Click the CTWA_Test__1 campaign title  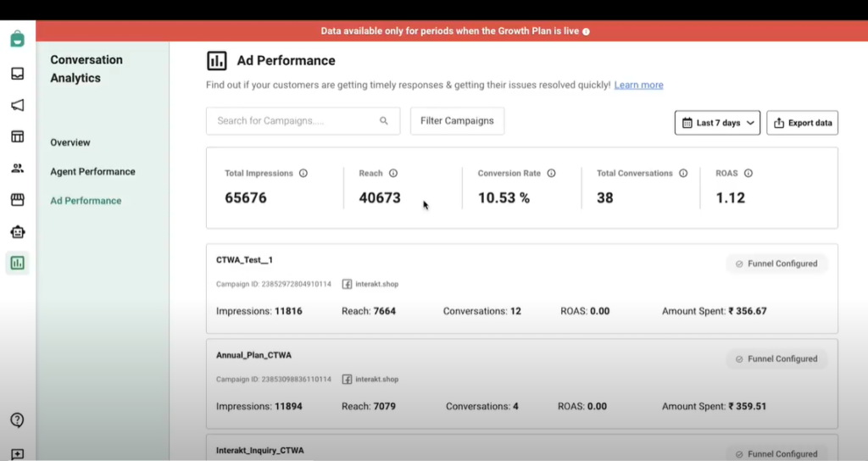pos(244,259)
